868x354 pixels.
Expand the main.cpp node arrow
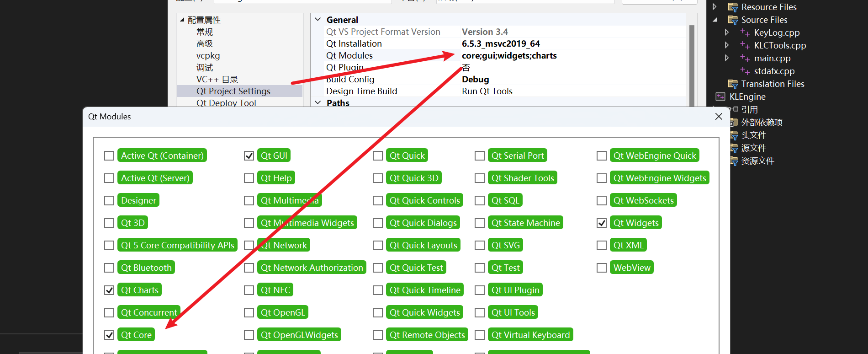[x=727, y=58]
